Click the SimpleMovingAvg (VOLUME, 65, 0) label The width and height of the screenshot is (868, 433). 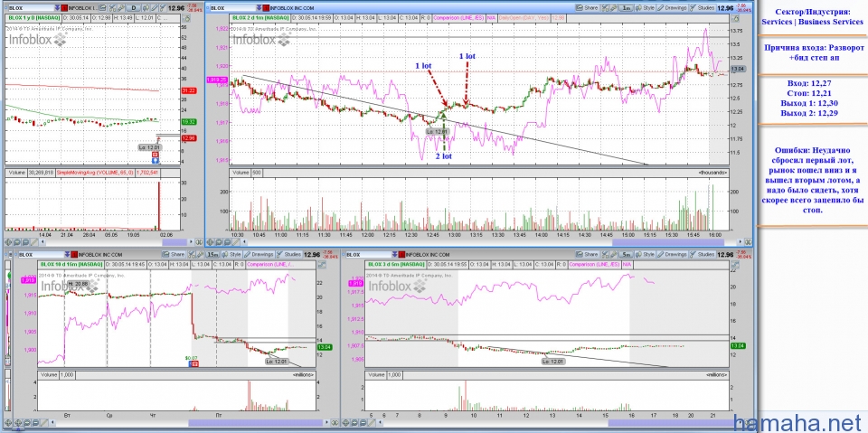(x=95, y=173)
